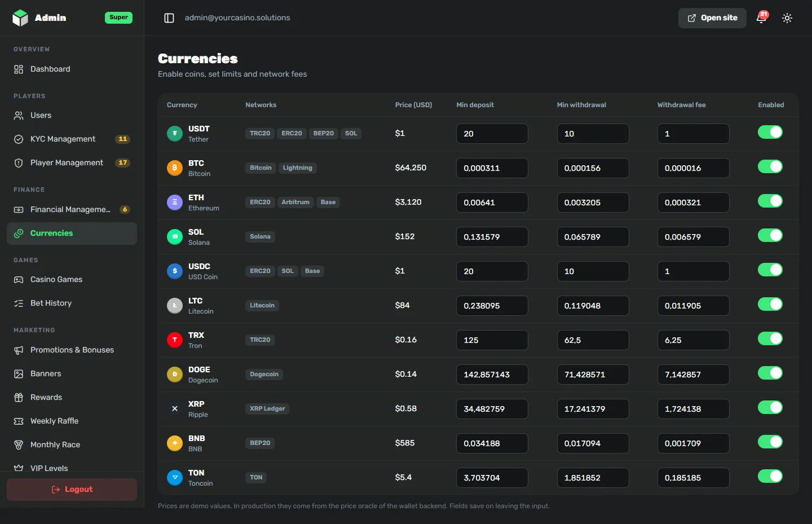This screenshot has height=524, width=812.
Task: Click the USDT Tether coin icon
Action: (x=175, y=134)
